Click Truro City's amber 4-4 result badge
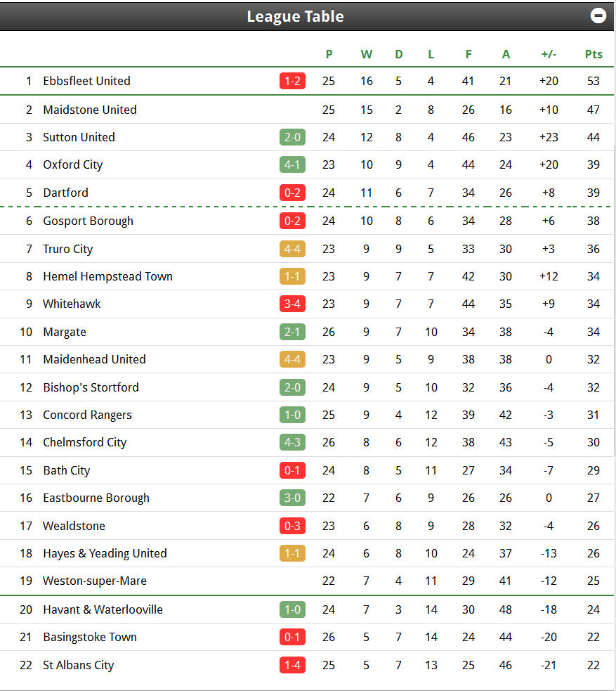Image resolution: width=616 pixels, height=691 pixels. (x=292, y=249)
